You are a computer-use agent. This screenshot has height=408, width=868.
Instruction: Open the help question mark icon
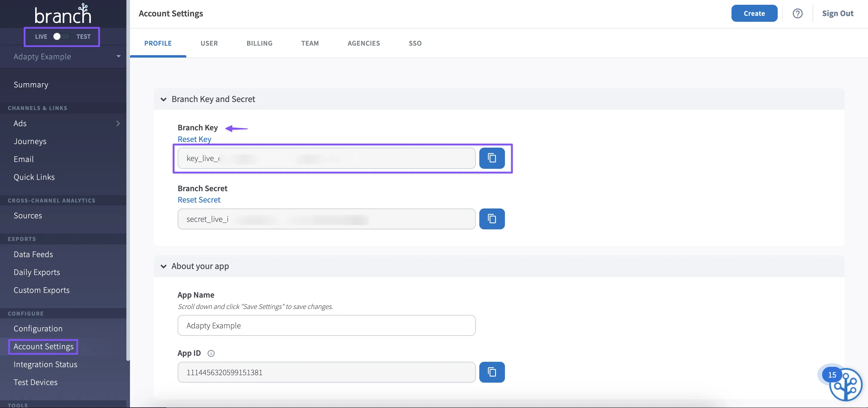click(797, 13)
